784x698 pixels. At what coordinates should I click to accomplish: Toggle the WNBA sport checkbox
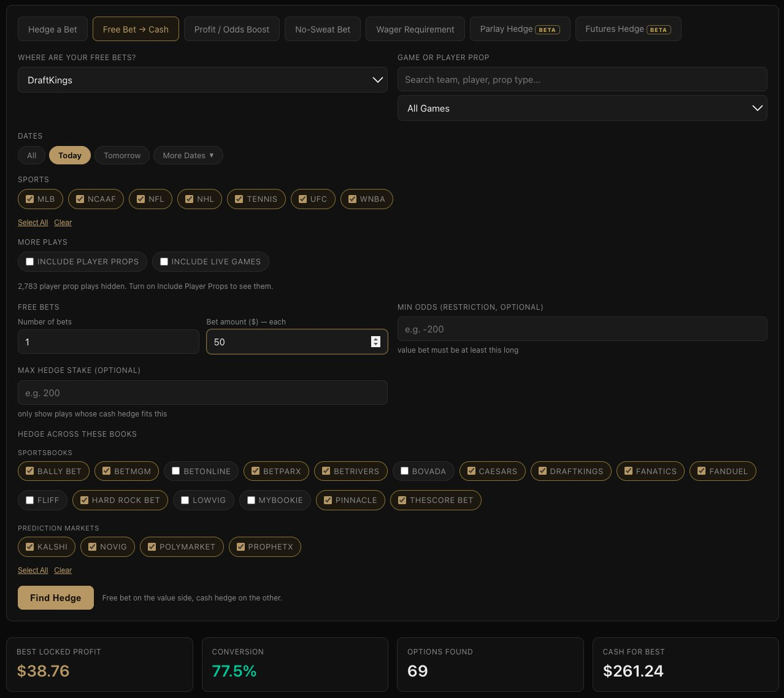click(x=352, y=199)
